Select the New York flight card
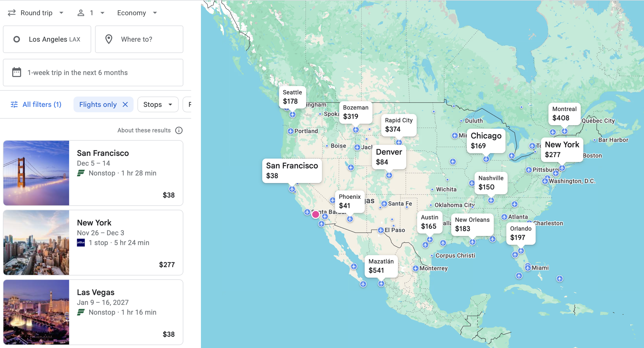The width and height of the screenshot is (644, 348). (93, 242)
